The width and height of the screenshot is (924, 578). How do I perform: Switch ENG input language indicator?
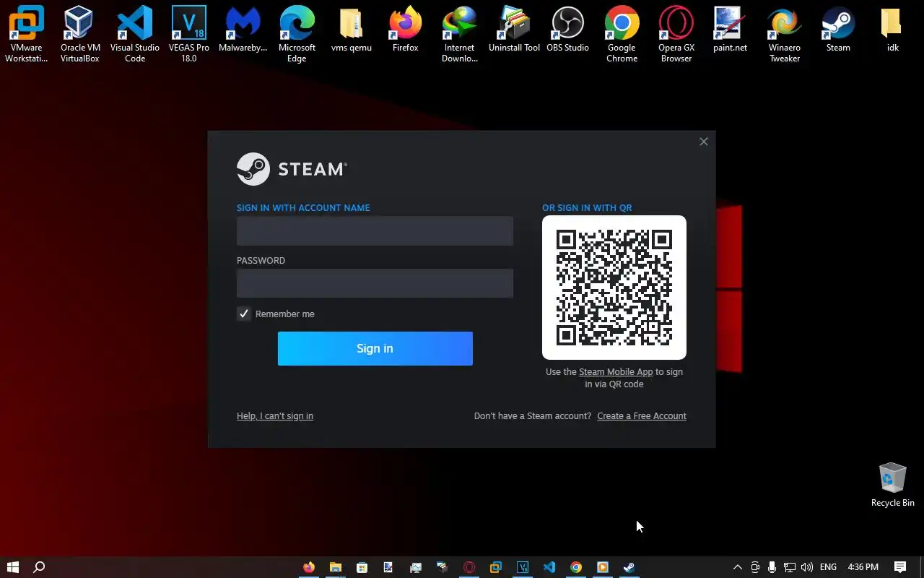(829, 567)
